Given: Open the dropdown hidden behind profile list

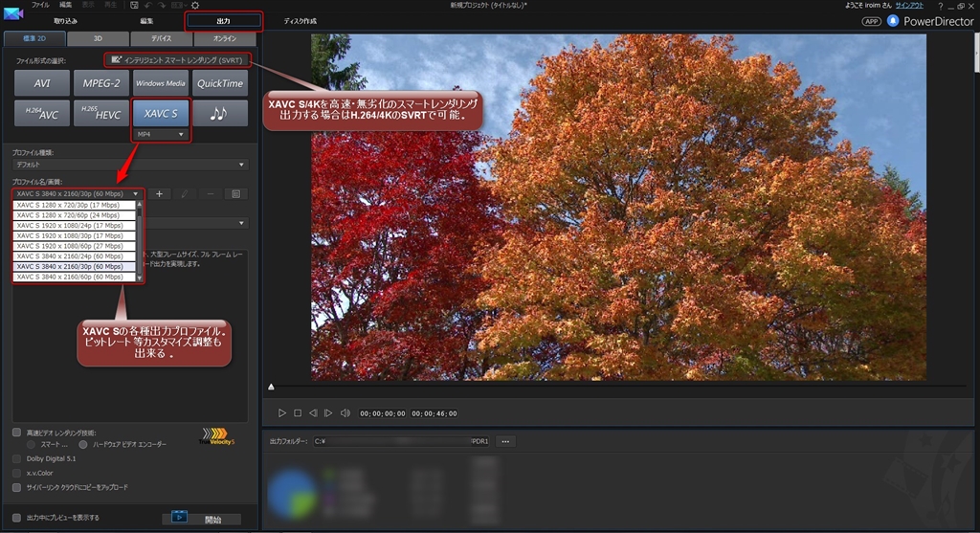Looking at the screenshot, I should (241, 223).
